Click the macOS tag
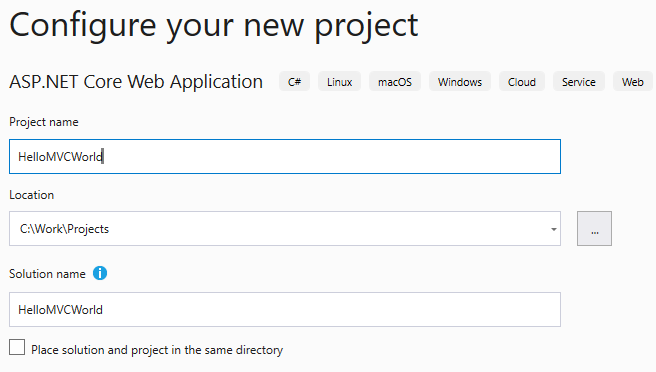The height and width of the screenshot is (372, 656). (x=395, y=82)
